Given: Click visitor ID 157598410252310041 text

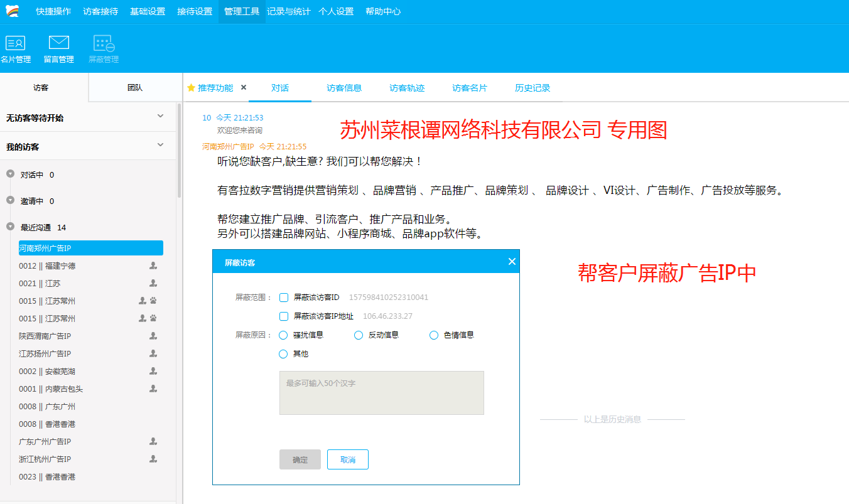Looking at the screenshot, I should (x=389, y=298).
